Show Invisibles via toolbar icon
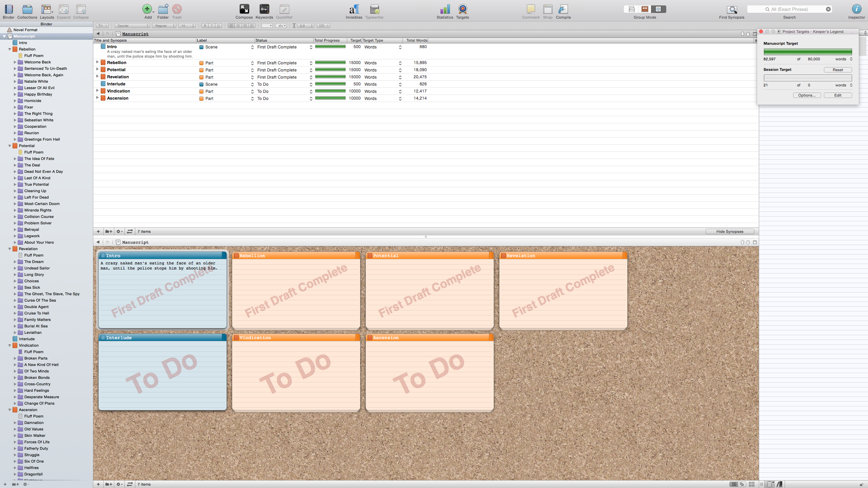The width and height of the screenshot is (868, 488). 354,9
